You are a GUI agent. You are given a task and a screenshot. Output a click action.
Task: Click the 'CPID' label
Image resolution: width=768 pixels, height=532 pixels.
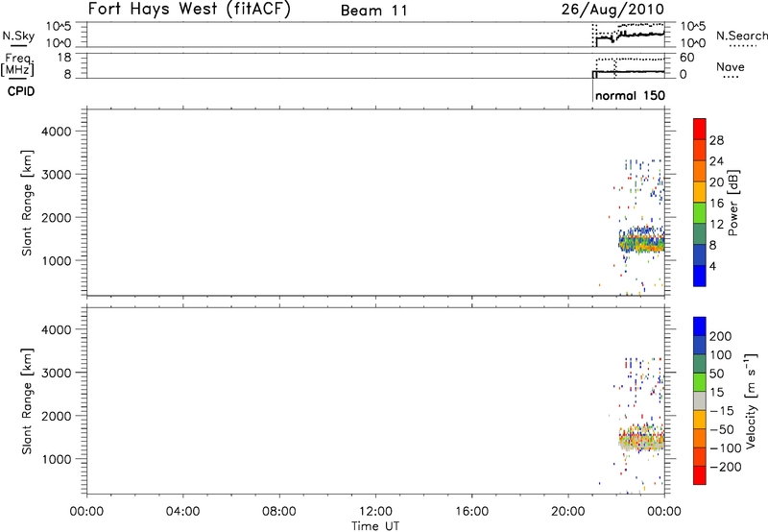[21, 91]
